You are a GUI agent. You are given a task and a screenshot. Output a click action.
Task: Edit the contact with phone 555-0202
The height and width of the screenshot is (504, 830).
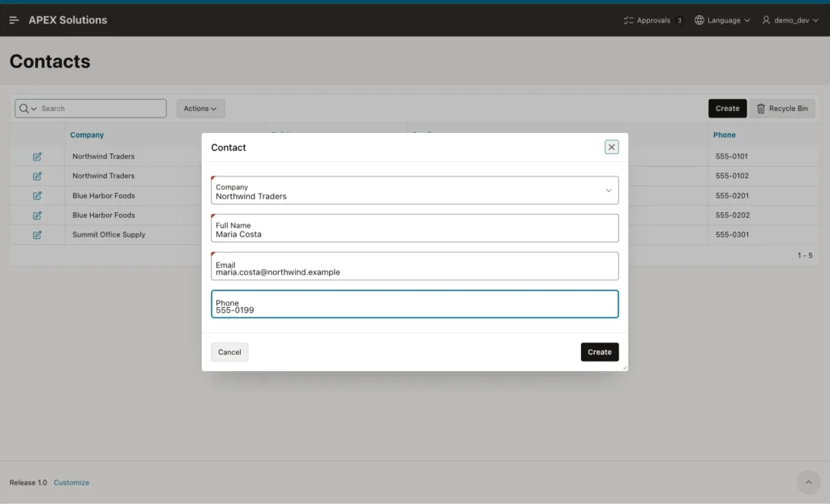[37, 216]
